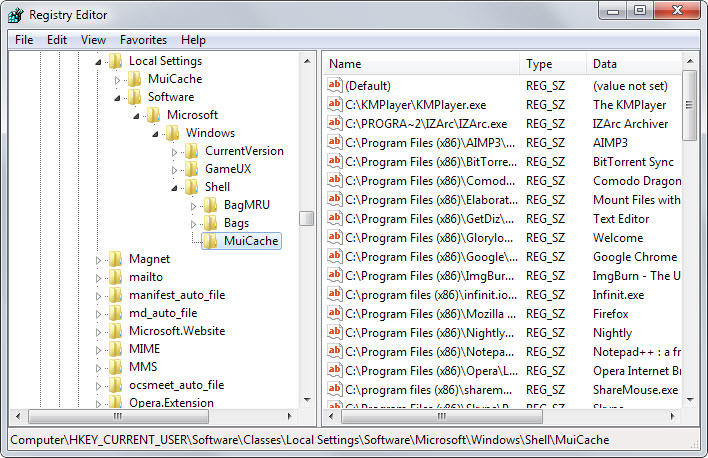Click the Notepad++ value string icon
The width and height of the screenshot is (708, 458).
click(x=335, y=351)
